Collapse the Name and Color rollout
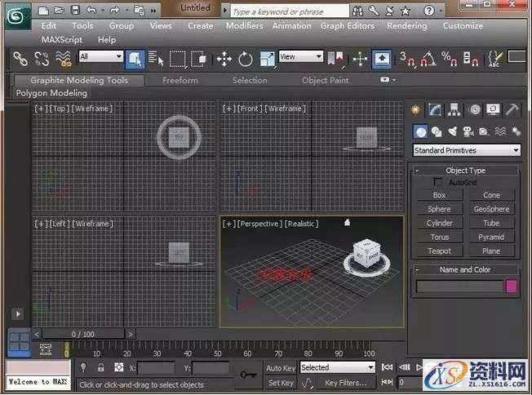 point(465,269)
